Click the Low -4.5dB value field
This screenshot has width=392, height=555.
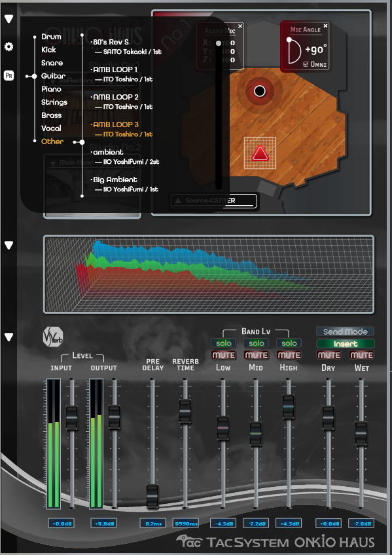[x=223, y=523]
